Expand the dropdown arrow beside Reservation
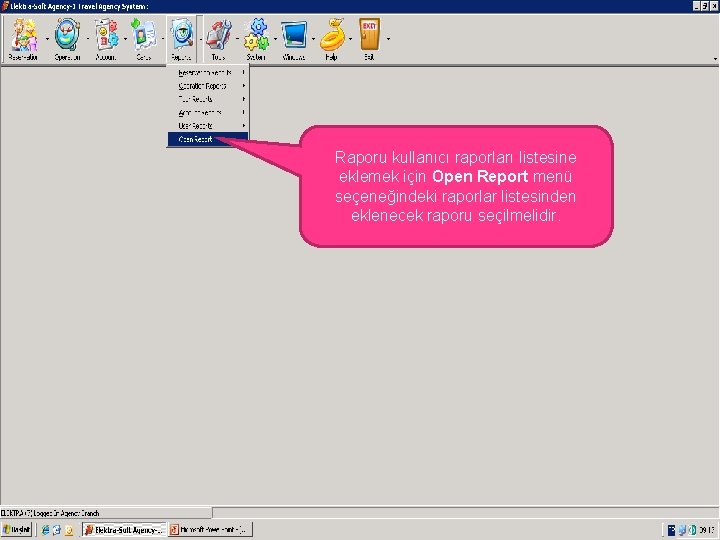Viewport: 720px width, 540px height. (x=47, y=39)
